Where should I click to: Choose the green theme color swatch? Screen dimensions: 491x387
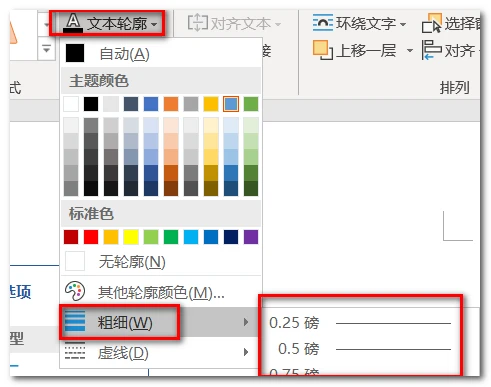coord(251,104)
